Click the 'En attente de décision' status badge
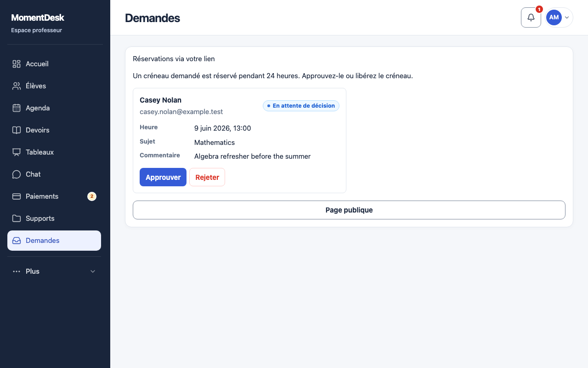The height and width of the screenshot is (368, 588). [301, 106]
